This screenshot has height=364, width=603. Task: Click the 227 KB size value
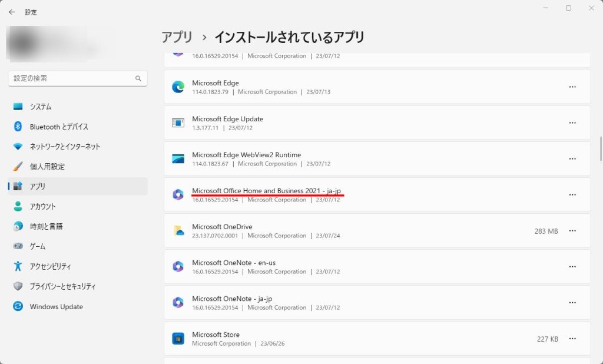pyautogui.click(x=548, y=339)
